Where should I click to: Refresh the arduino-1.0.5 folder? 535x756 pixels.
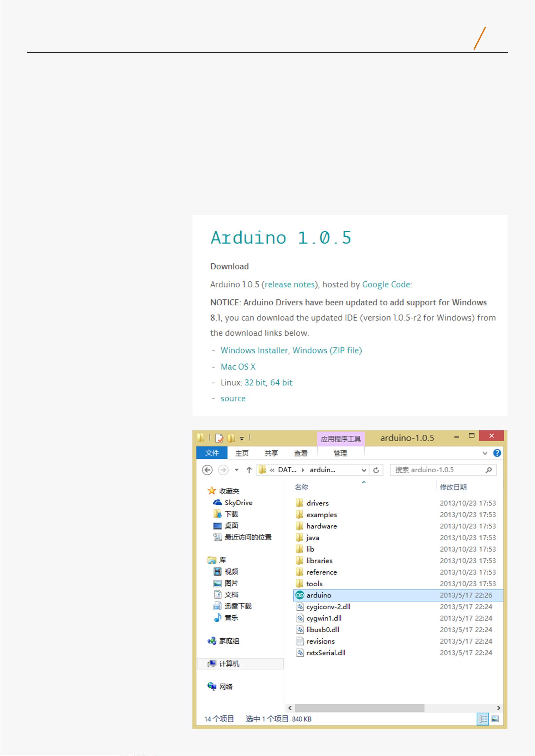pos(376,470)
